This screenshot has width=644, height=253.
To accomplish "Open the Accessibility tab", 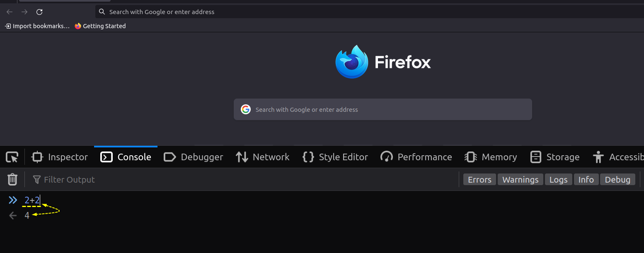I will pyautogui.click(x=617, y=157).
